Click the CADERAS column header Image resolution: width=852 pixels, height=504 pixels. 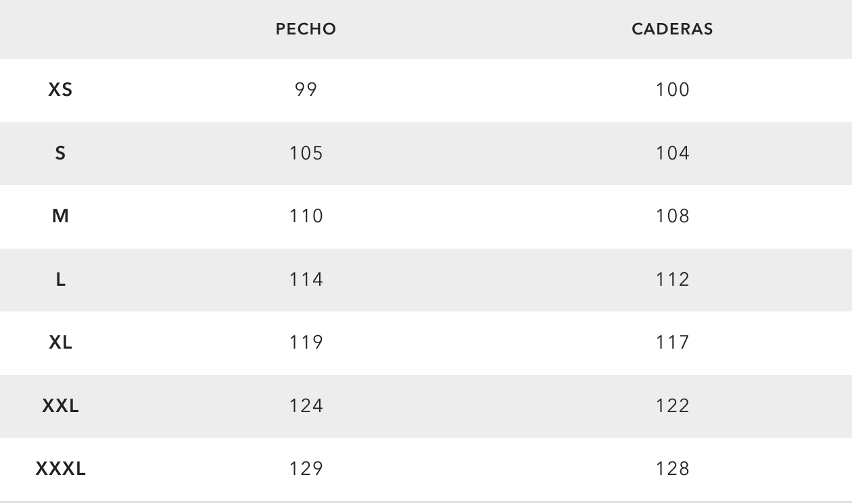(x=672, y=29)
